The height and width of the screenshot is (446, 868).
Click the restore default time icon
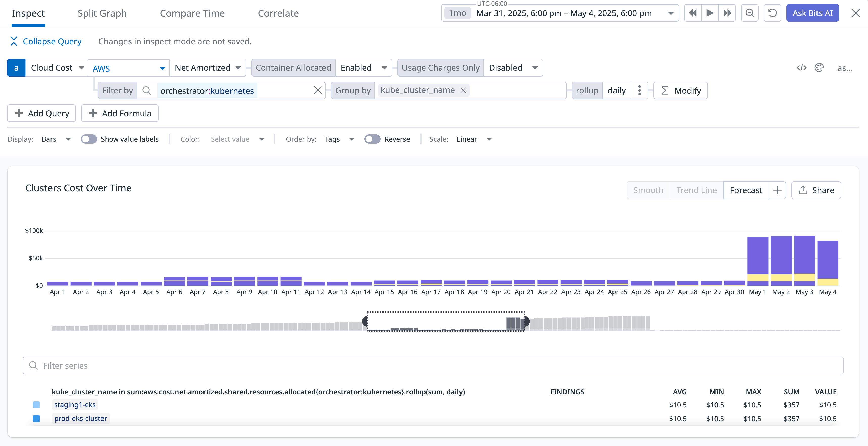772,13
